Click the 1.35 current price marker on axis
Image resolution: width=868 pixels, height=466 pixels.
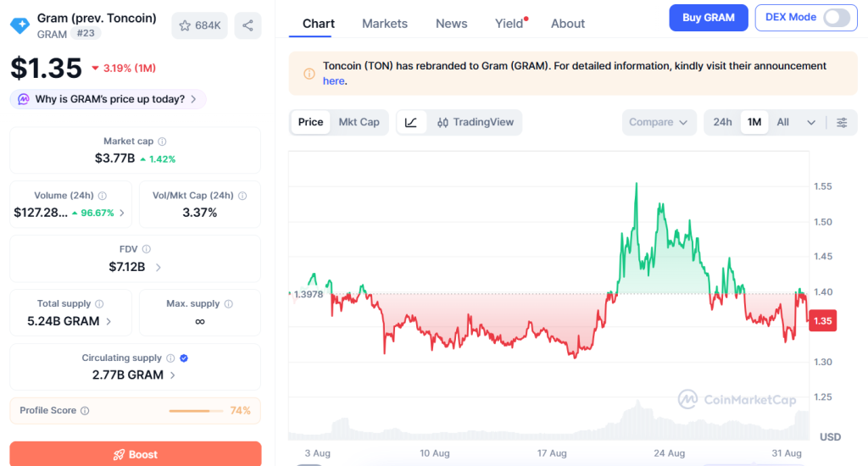(x=822, y=321)
